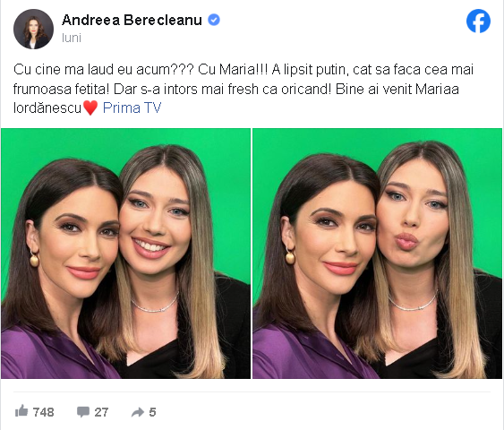
Task: Click the thumbs-up like icon
Action: (21, 410)
